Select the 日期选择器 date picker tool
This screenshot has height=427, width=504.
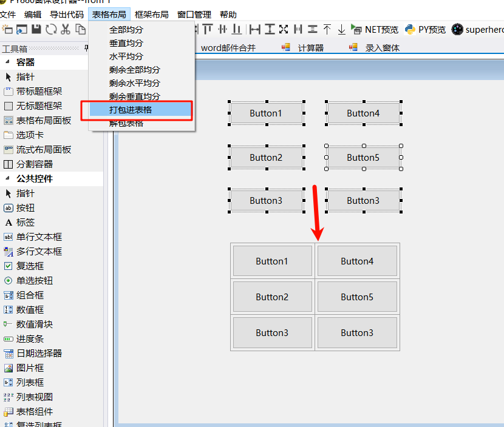[x=33, y=353]
